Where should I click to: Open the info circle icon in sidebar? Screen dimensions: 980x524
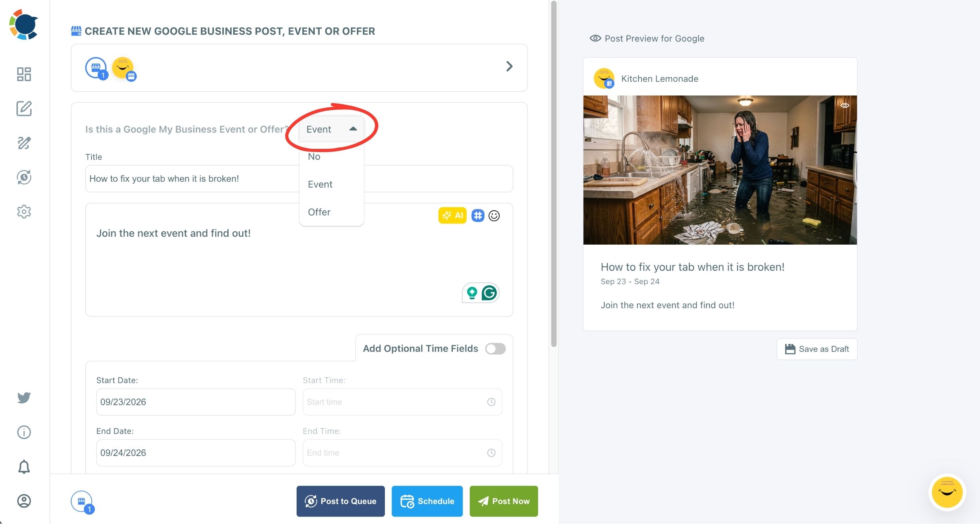point(24,432)
